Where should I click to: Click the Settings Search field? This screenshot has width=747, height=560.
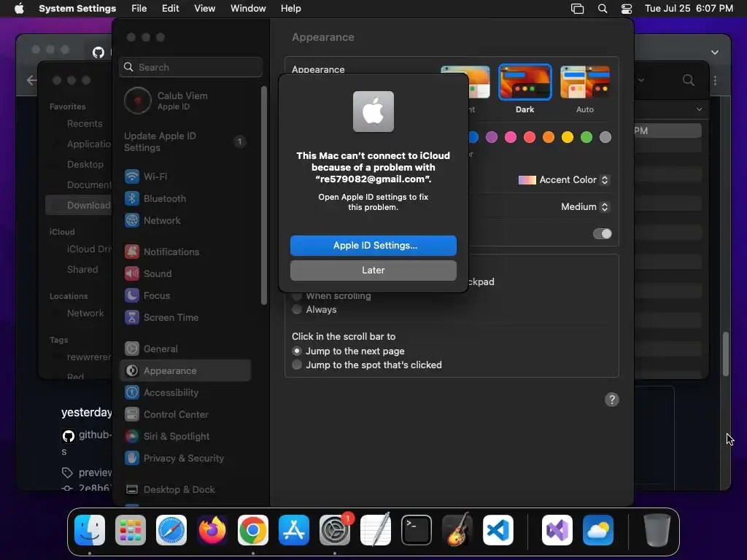[190, 67]
